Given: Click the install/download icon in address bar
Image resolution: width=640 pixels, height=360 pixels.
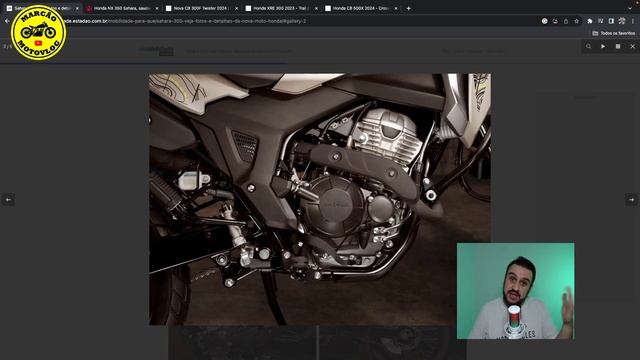Looking at the screenshot, I should [555, 21].
